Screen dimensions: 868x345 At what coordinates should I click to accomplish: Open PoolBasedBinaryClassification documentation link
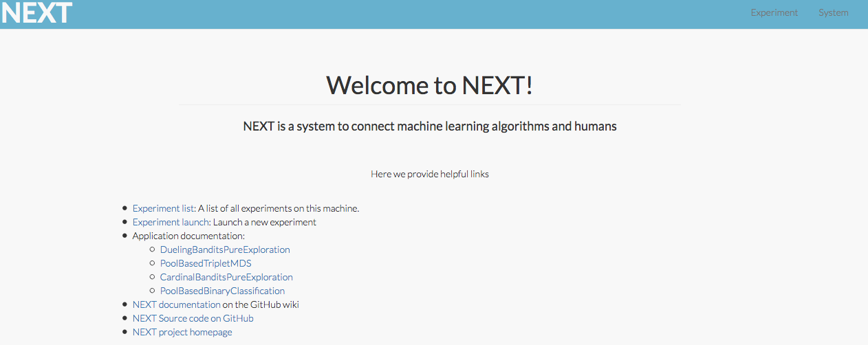222,291
